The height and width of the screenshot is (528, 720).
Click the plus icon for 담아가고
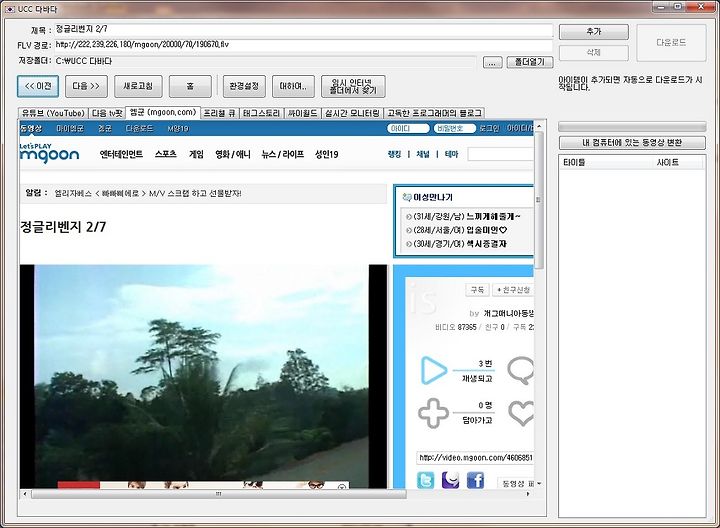[x=433, y=413]
